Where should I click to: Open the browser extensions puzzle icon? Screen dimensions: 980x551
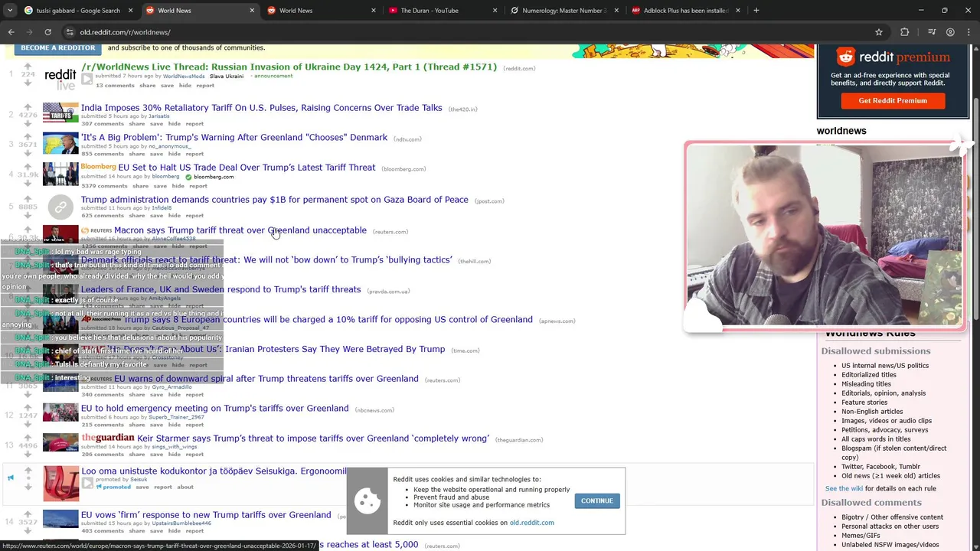[905, 32]
